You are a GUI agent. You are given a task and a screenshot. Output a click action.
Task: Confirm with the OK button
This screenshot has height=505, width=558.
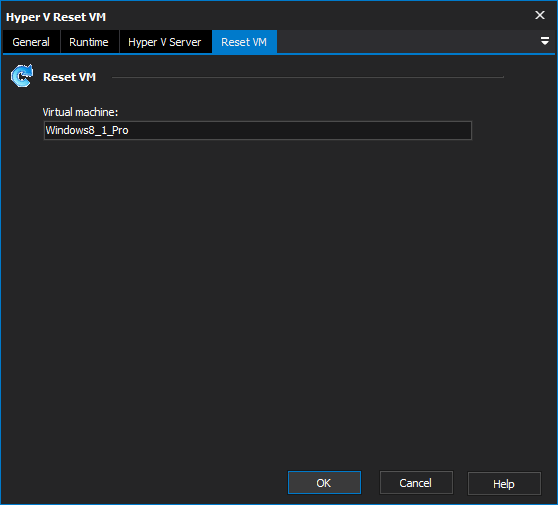324,483
